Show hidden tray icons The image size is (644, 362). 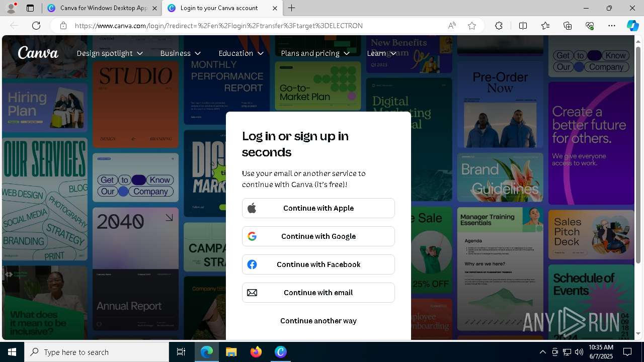(543, 352)
